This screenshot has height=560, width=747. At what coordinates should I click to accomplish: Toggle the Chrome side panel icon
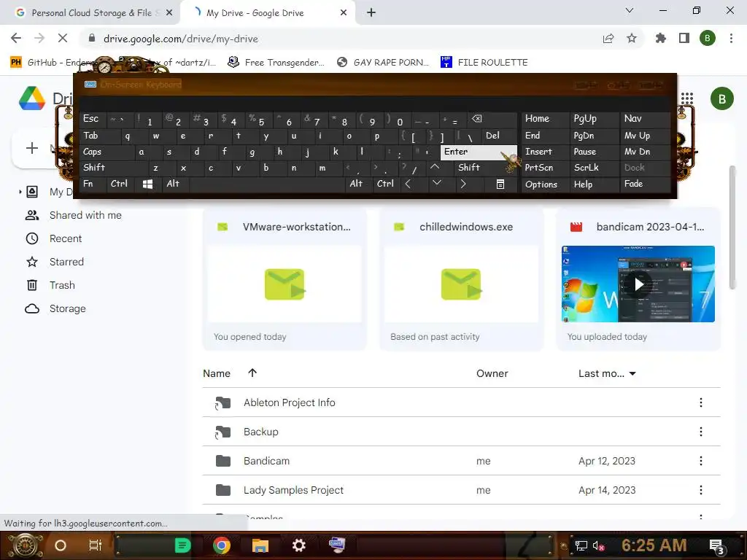click(x=684, y=38)
